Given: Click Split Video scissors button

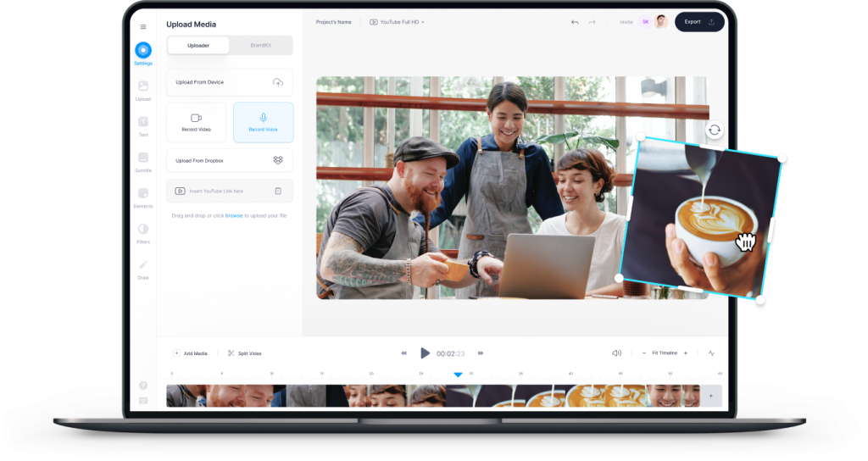Looking at the screenshot, I should 245,353.
